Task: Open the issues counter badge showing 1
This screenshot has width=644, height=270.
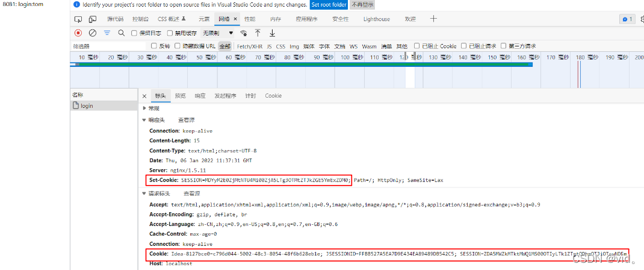Action: coord(627,19)
